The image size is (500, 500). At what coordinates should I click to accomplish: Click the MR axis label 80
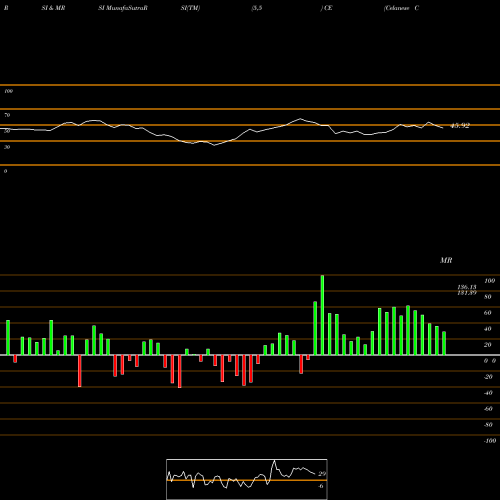point(488,297)
